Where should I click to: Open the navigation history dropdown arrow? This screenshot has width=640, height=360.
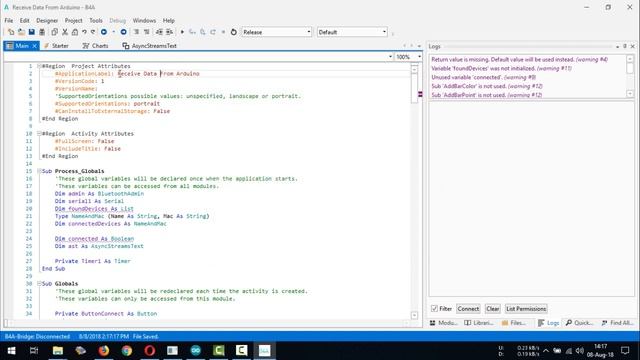point(113,32)
